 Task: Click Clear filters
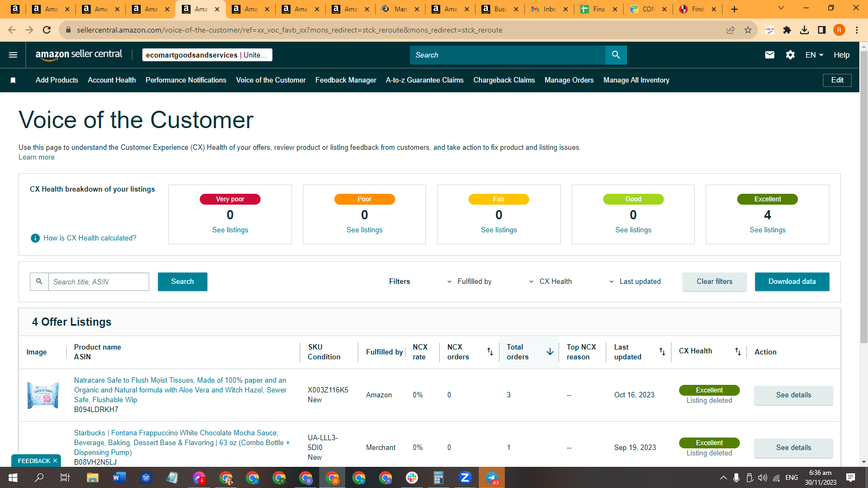pos(714,282)
